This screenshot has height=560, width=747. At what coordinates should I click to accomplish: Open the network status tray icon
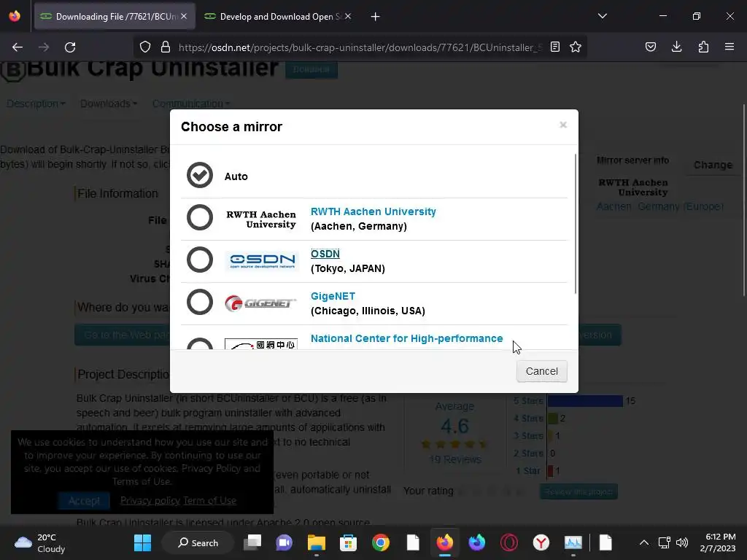tap(664, 542)
